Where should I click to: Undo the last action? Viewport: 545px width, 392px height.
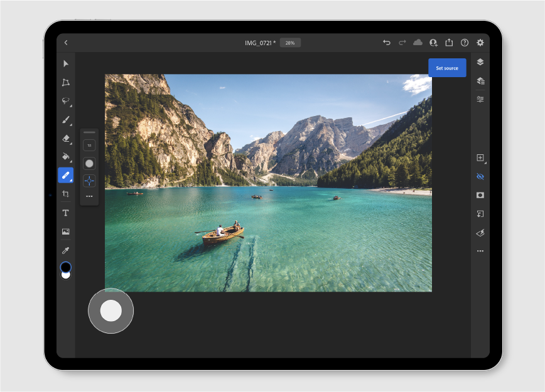[x=387, y=43]
